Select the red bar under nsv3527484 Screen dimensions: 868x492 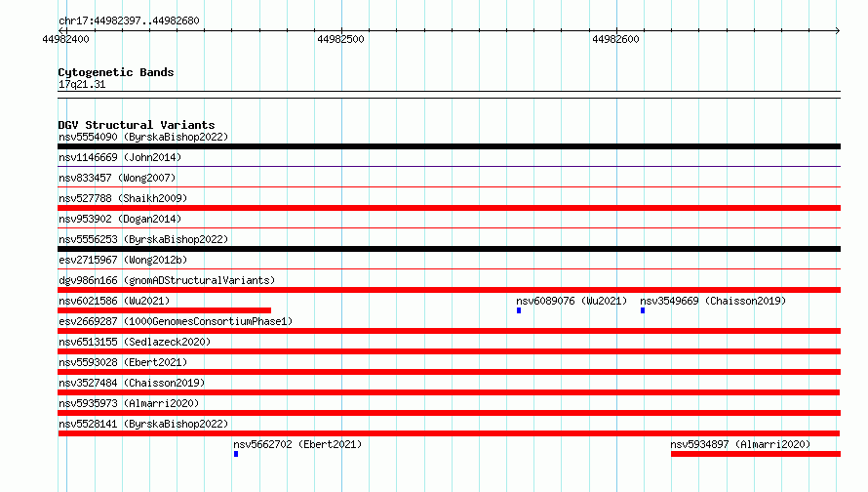coord(449,392)
